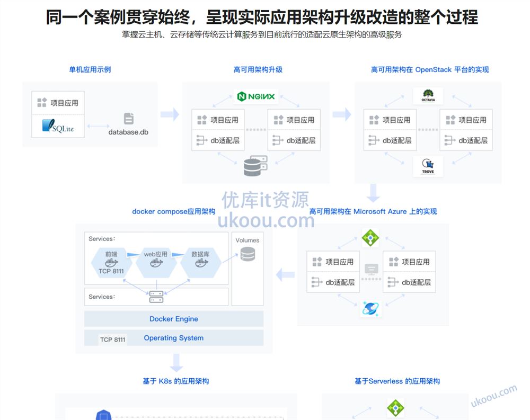This screenshot has height=420, width=530.
Task: Click the green diamond icon under Serverless heading
Action: (x=395, y=408)
